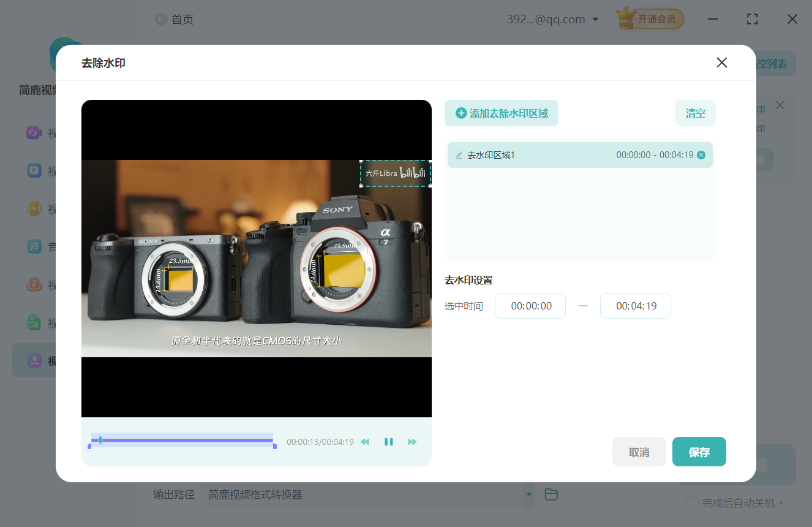Click the green playhead on the timeline
The image size is (812, 527).
(x=100, y=440)
